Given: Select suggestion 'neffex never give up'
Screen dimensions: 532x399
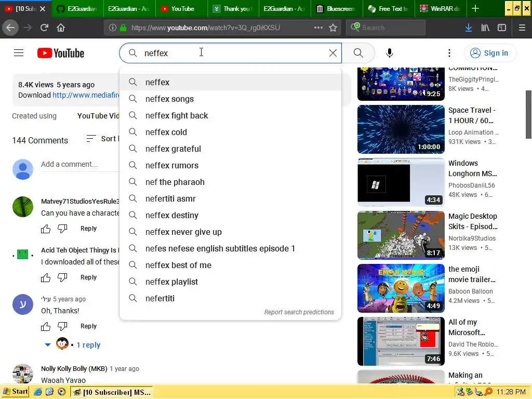Looking at the screenshot, I should click(x=230, y=232).
